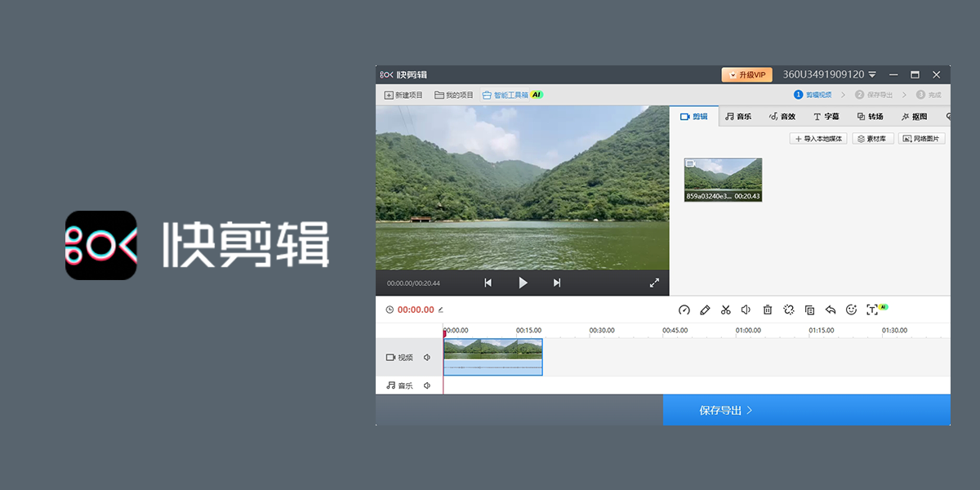Click the 00:30.00 mark on the timeline ruler

click(x=602, y=331)
